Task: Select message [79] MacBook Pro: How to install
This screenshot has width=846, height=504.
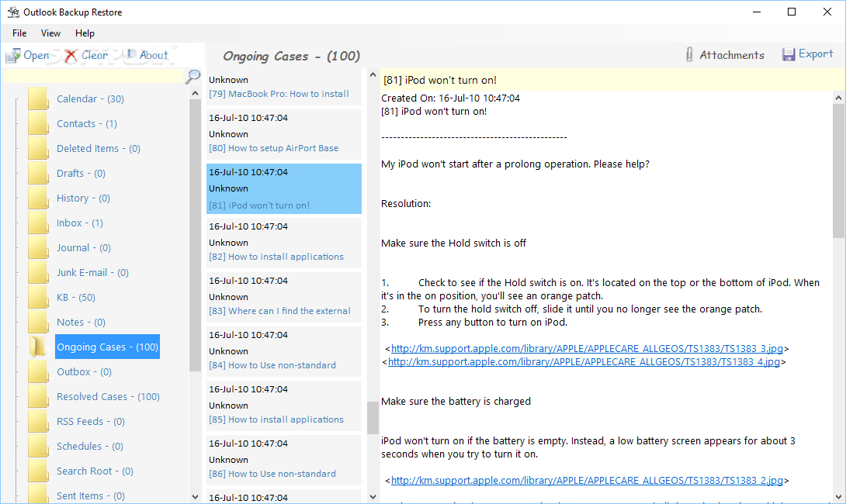Action: pyautogui.click(x=284, y=87)
